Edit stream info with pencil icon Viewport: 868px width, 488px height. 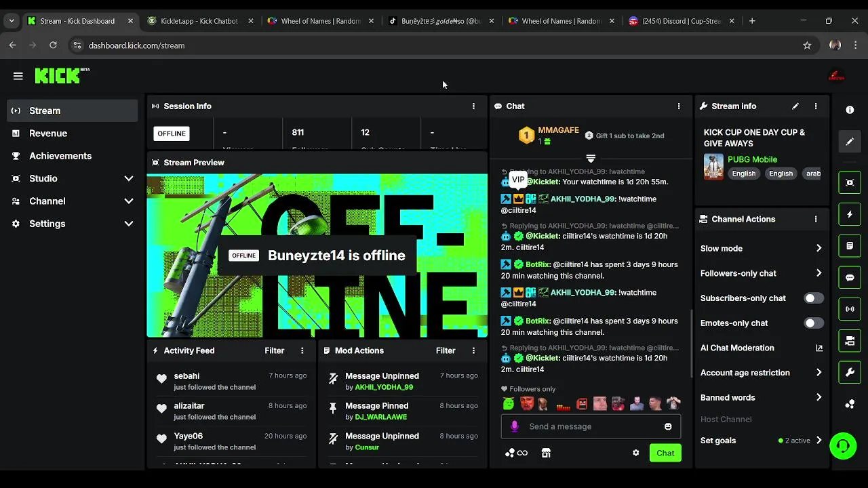tap(795, 106)
